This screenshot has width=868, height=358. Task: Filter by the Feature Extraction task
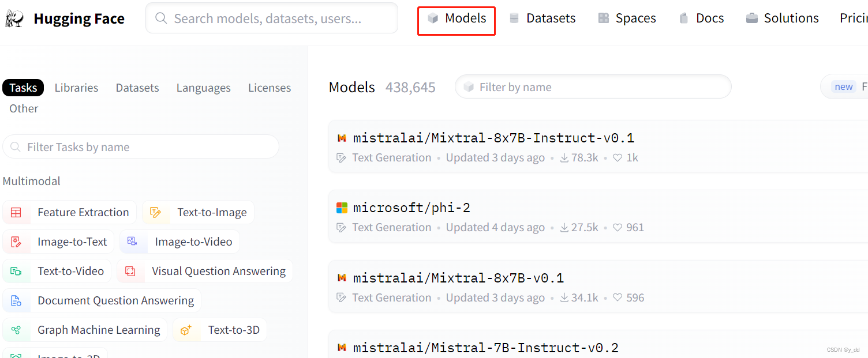click(70, 213)
